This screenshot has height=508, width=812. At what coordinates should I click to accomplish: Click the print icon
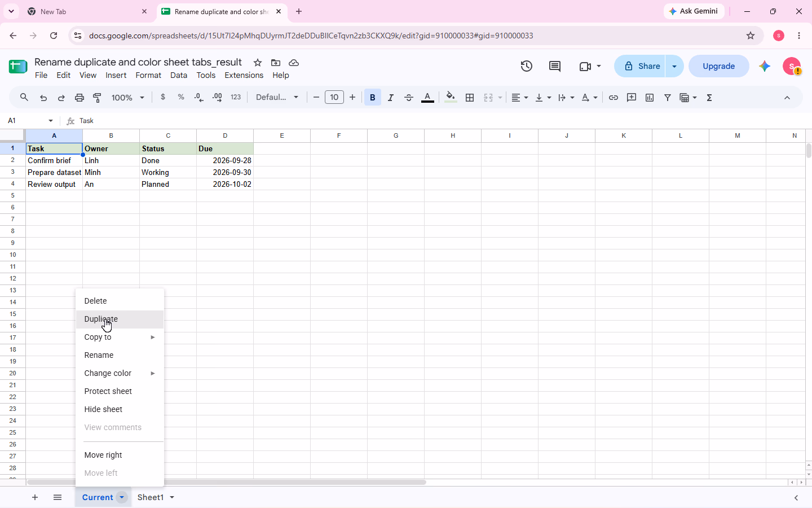pos(80,98)
